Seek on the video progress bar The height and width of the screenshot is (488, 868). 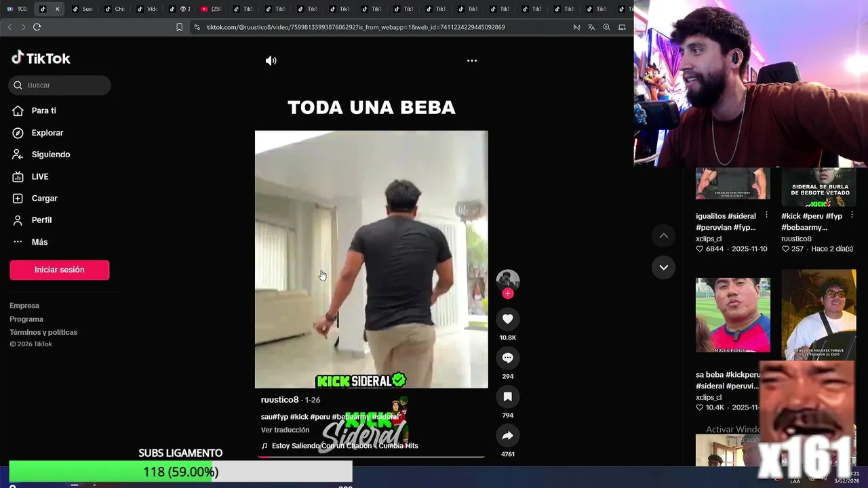click(x=371, y=457)
